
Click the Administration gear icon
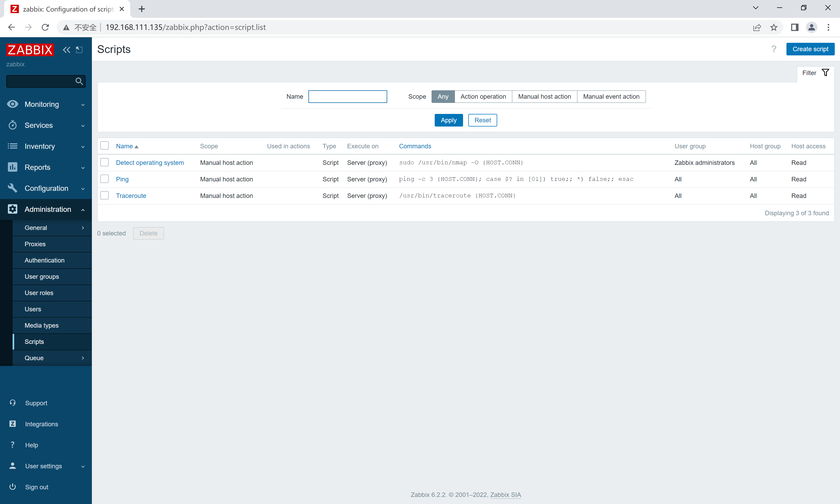pyautogui.click(x=13, y=209)
